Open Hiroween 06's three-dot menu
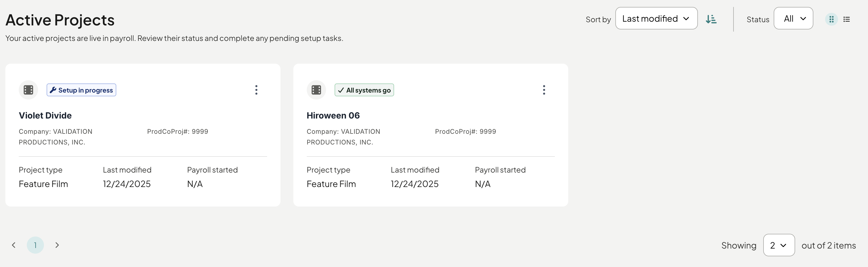 544,90
